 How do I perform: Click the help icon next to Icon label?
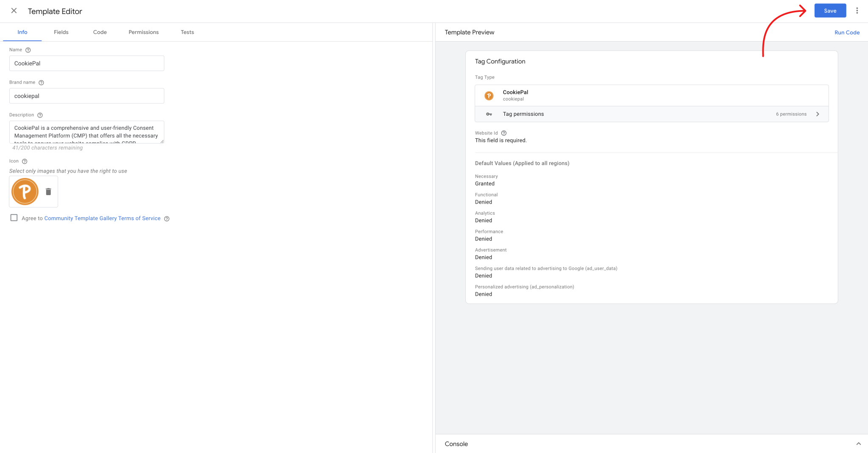pos(25,162)
